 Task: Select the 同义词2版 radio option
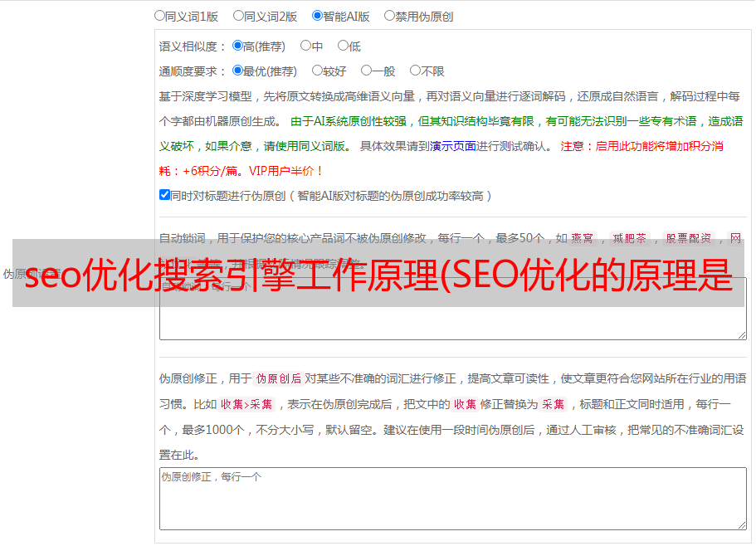tap(238, 16)
